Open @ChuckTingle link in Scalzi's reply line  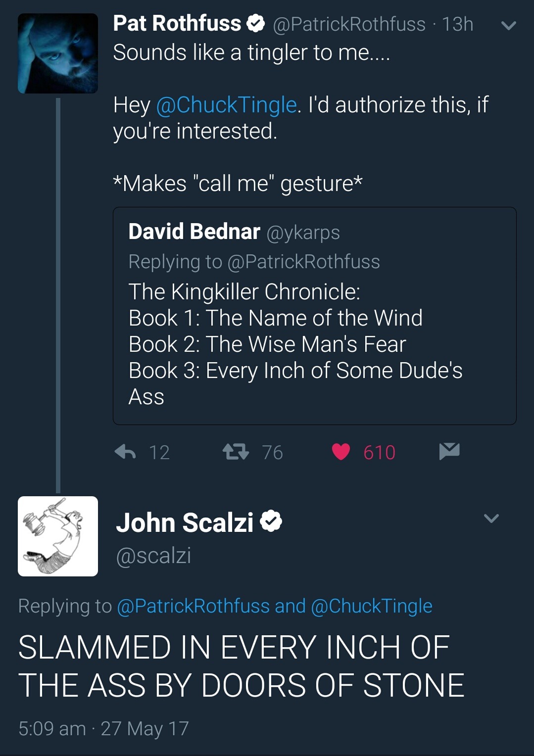[372, 606]
